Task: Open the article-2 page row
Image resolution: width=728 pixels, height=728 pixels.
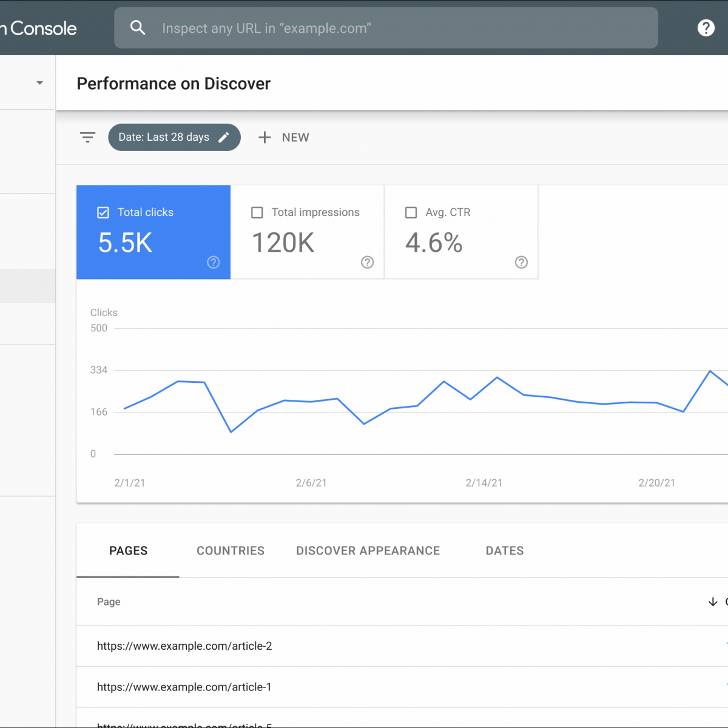Action: 184,646
